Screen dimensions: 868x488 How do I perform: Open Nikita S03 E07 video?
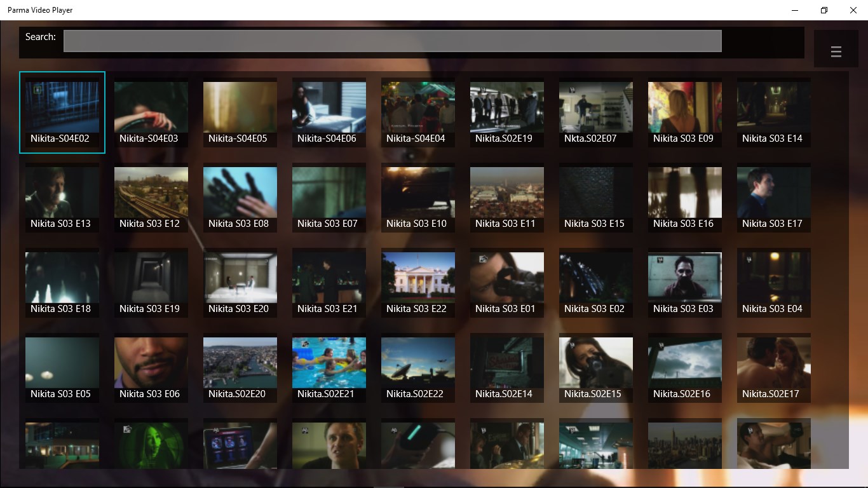click(329, 198)
